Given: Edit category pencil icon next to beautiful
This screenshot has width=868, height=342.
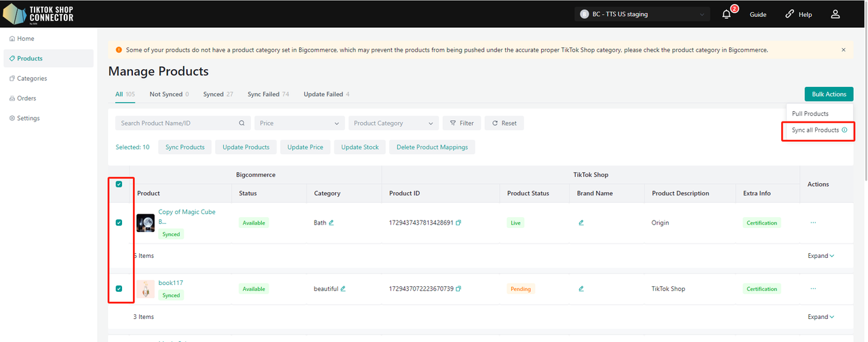Looking at the screenshot, I should coord(343,288).
